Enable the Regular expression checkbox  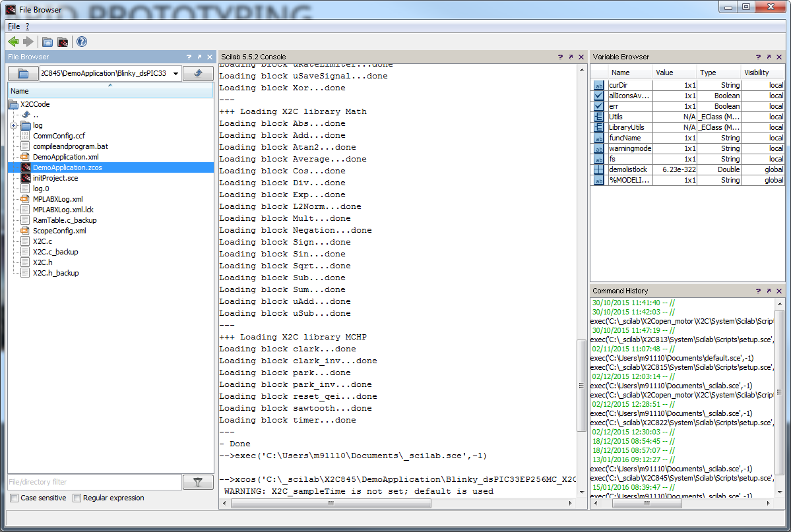pyautogui.click(x=77, y=498)
